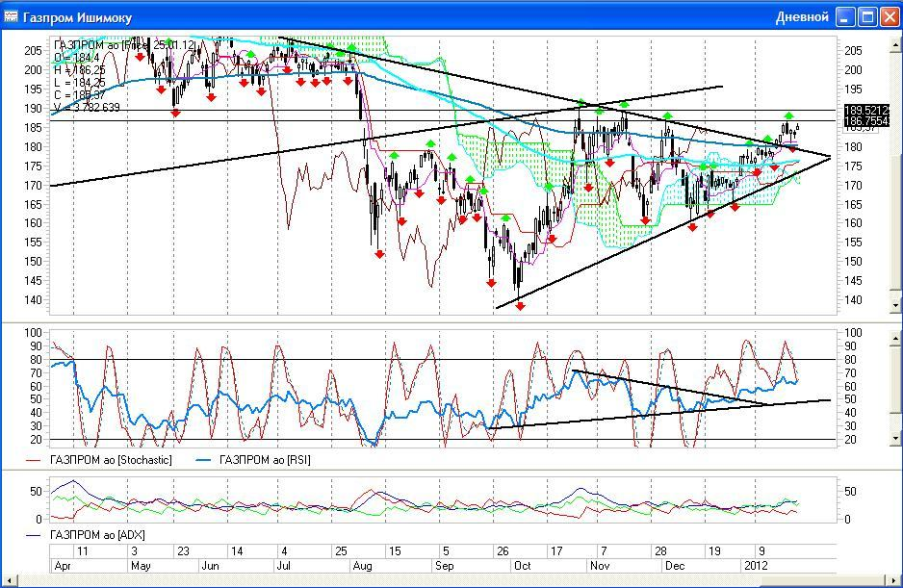Click the 189.5212 price level label
Viewport: 903px width, 588px height.
pyautogui.click(x=866, y=110)
